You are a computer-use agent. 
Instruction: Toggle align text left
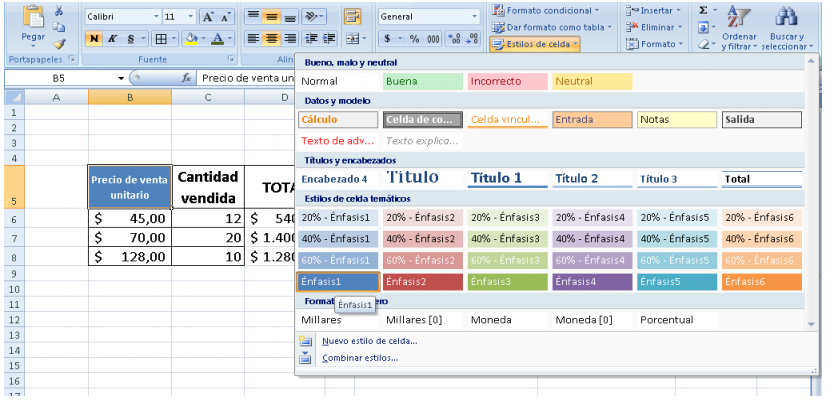(254, 39)
